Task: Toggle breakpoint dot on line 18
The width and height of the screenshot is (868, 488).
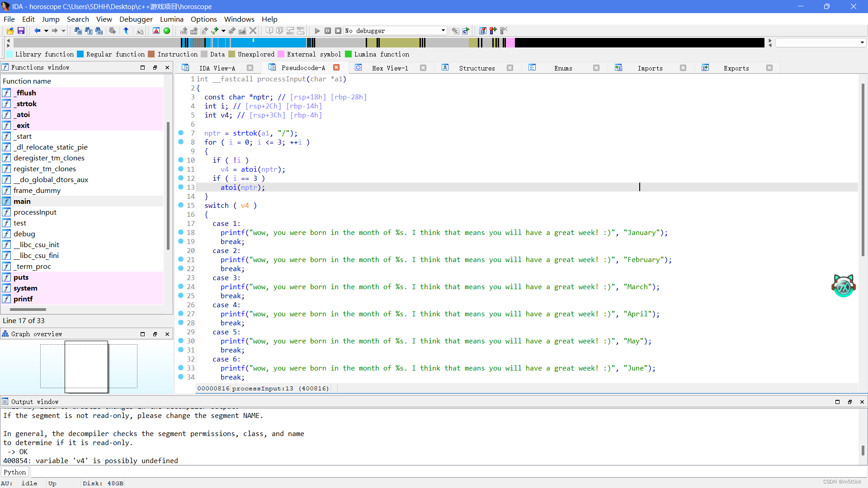Action: coord(181,232)
